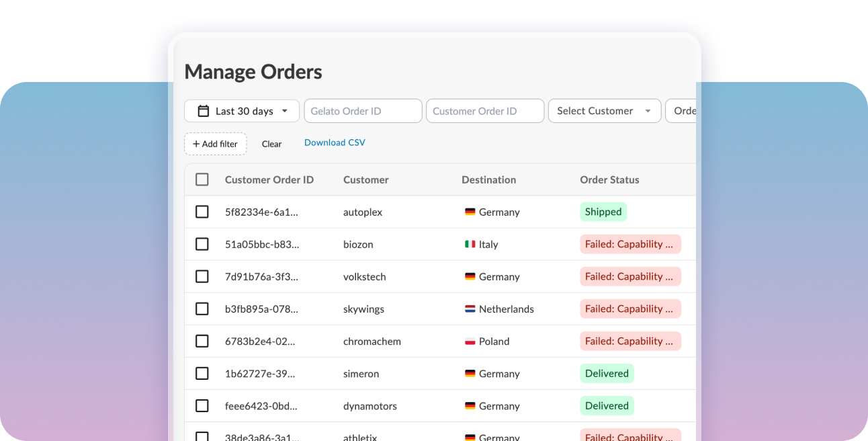
Task: Check the box for order 1b62727e-39
Action: 202,373
